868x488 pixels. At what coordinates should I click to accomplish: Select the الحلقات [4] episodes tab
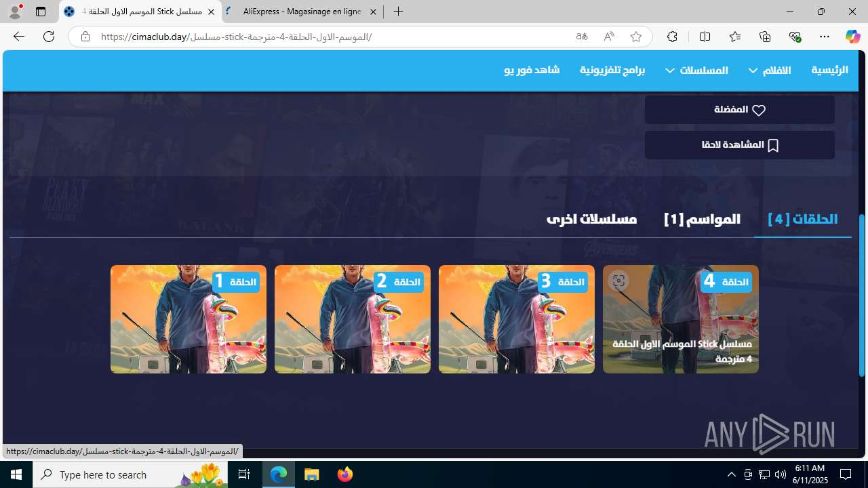(x=802, y=219)
